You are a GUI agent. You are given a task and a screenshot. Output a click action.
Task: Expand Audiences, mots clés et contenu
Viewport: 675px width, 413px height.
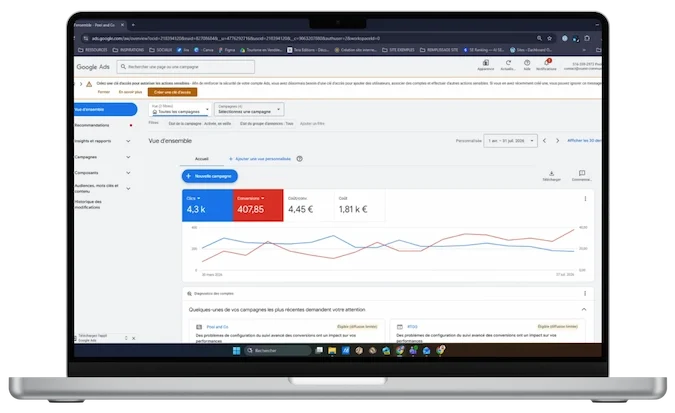128,188
